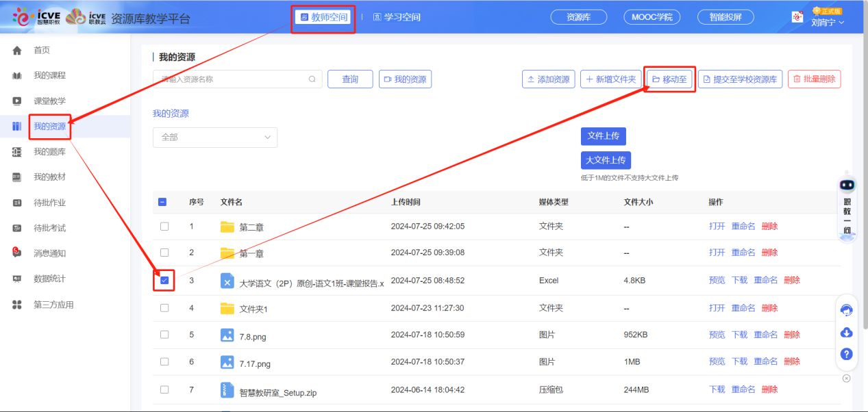Check the box for 7.8.png

(164, 334)
